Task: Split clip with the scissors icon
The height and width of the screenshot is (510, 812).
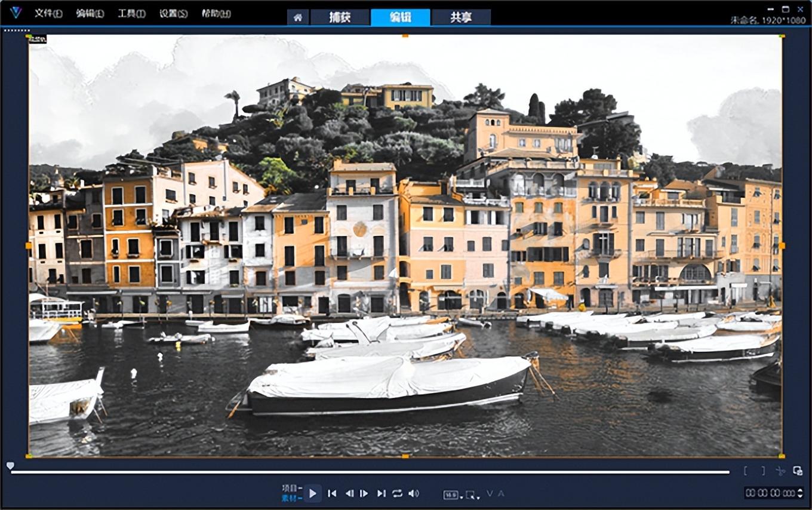Action: point(780,471)
